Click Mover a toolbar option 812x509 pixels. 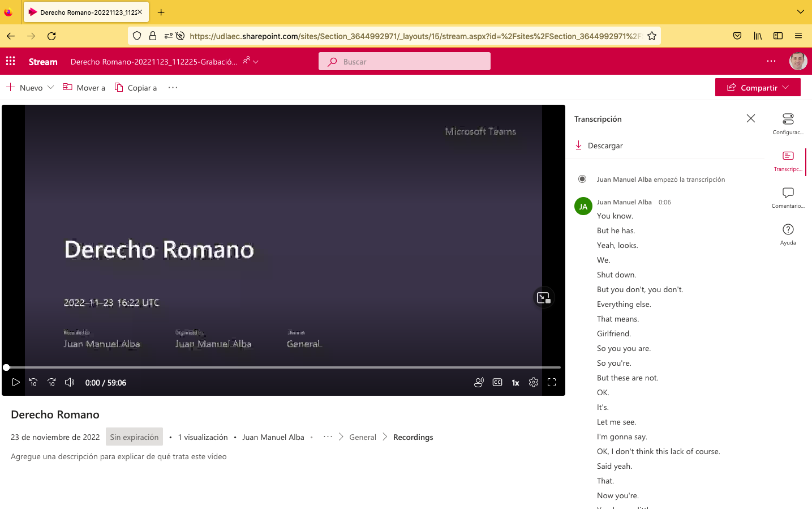click(x=84, y=88)
